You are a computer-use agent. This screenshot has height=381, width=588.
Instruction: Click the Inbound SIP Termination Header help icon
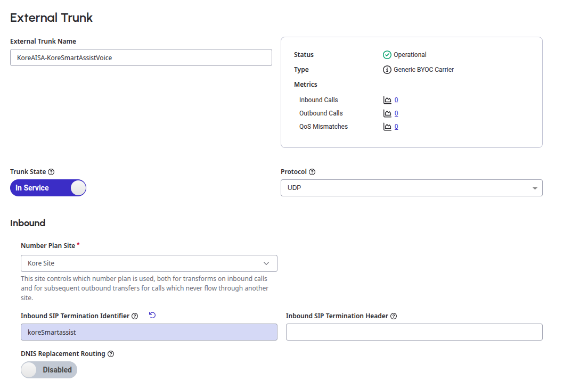tap(394, 316)
